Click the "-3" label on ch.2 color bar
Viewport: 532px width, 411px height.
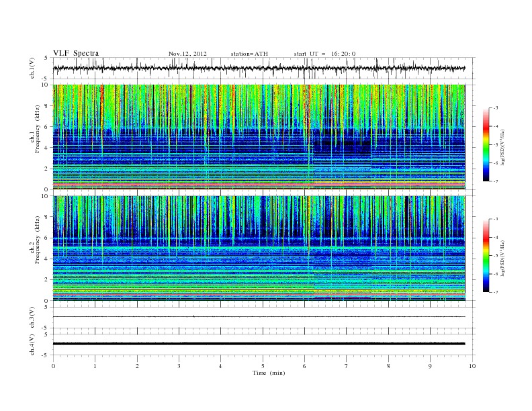(496, 219)
